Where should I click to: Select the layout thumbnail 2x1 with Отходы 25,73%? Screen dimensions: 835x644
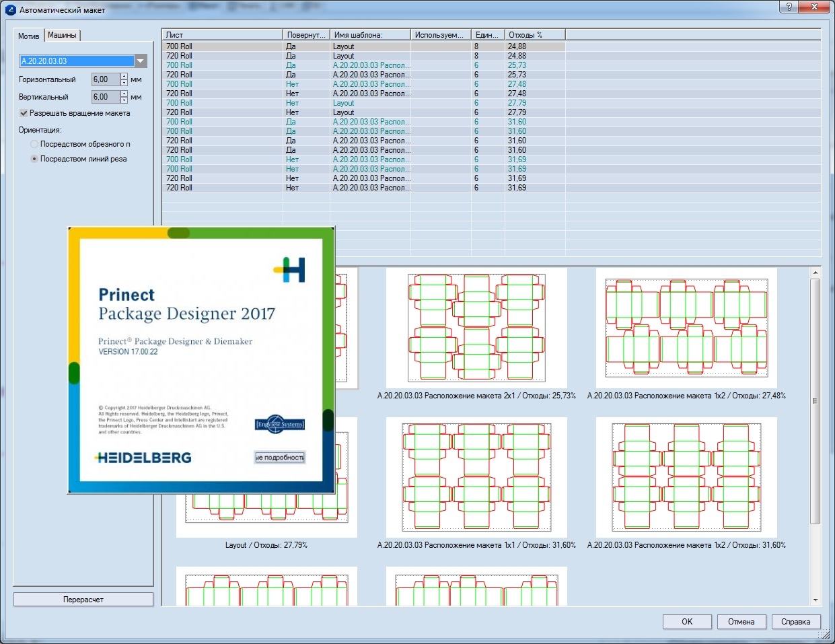(476, 328)
